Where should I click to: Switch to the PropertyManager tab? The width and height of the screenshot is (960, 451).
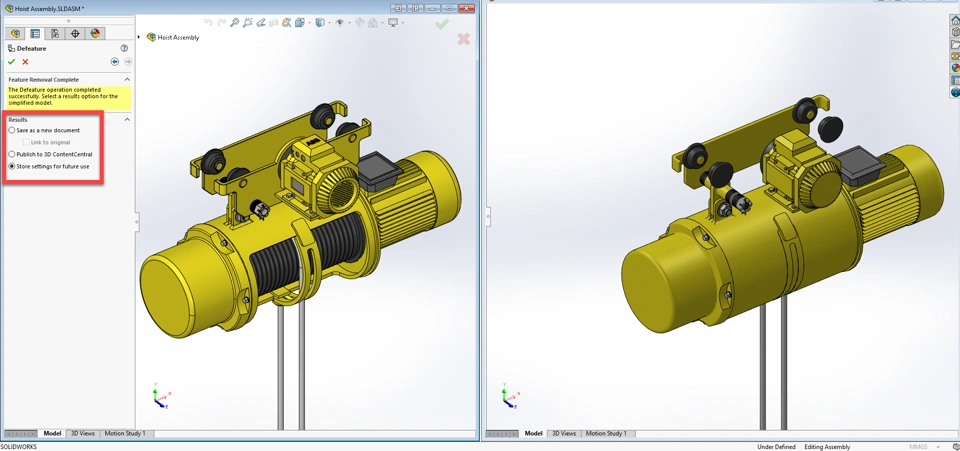35,33
